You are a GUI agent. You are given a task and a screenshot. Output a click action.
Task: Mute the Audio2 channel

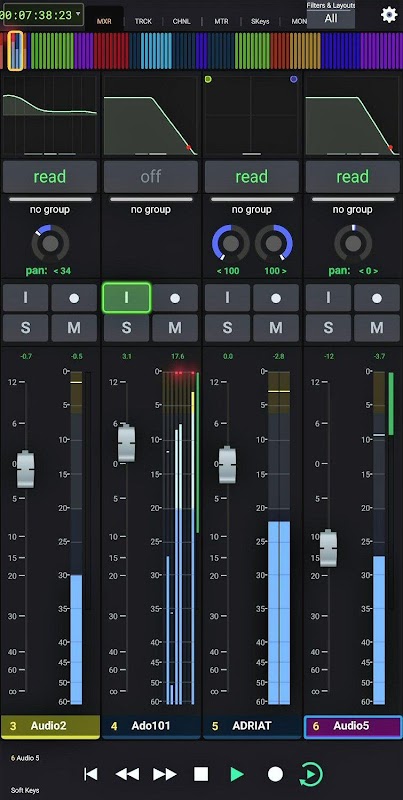click(x=74, y=328)
